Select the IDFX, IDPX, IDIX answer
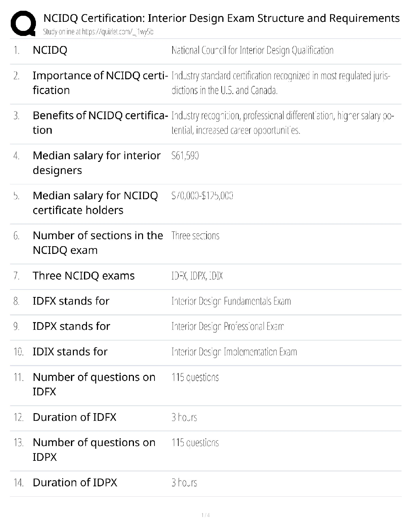The height and width of the screenshot is (532, 411). pos(197,276)
